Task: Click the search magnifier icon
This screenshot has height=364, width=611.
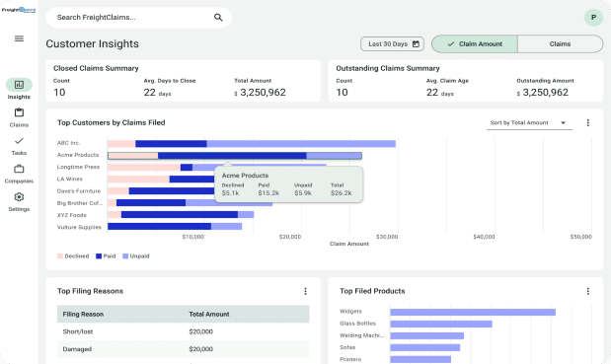Action: pyautogui.click(x=218, y=17)
